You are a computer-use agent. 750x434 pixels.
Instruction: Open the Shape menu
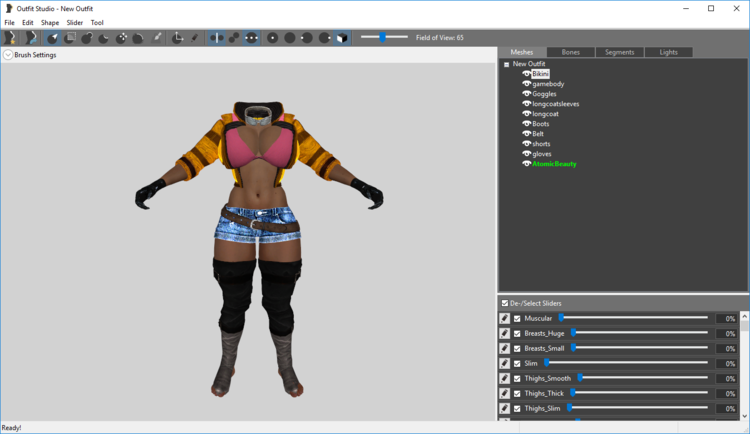pos(50,22)
